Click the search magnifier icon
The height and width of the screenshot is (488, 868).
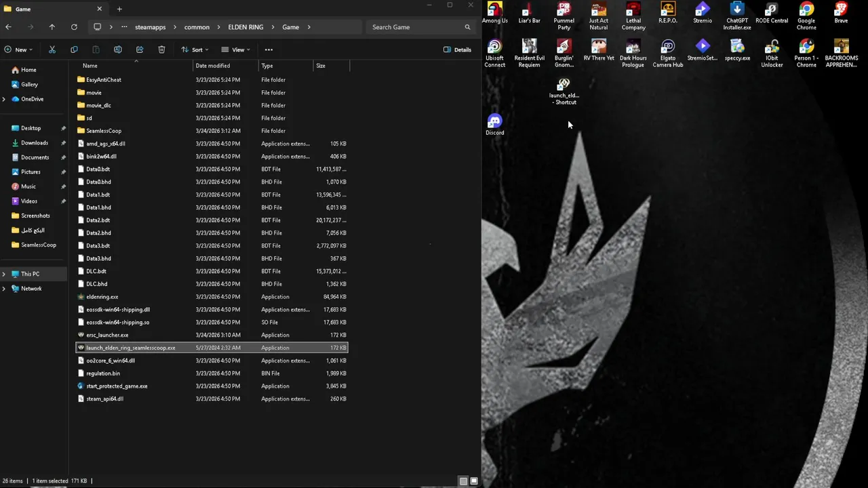click(467, 27)
